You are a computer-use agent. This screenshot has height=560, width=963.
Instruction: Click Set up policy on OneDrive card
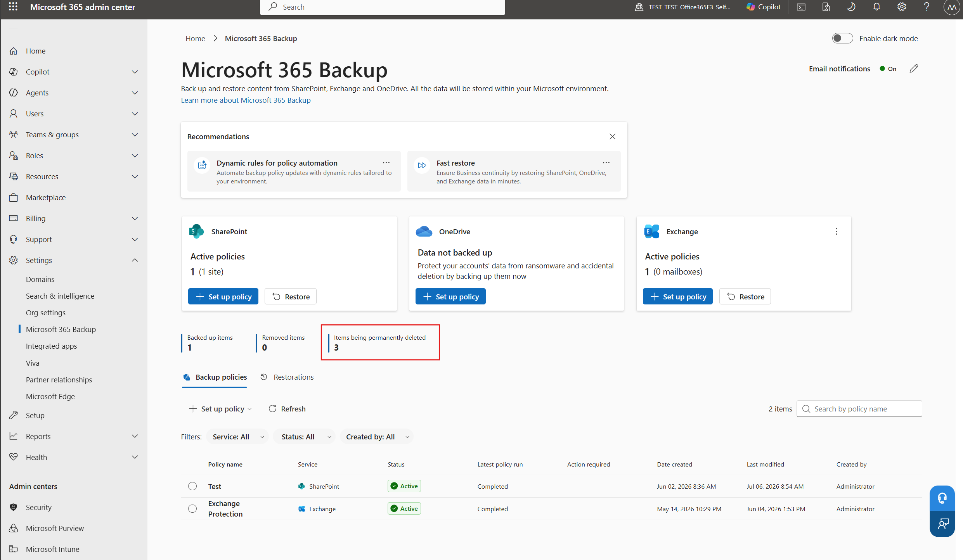click(450, 297)
